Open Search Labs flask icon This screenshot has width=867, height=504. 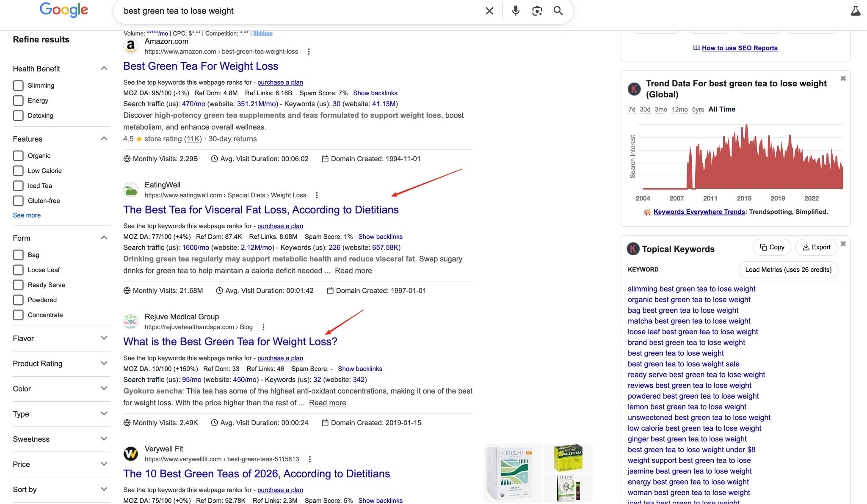coord(855,11)
